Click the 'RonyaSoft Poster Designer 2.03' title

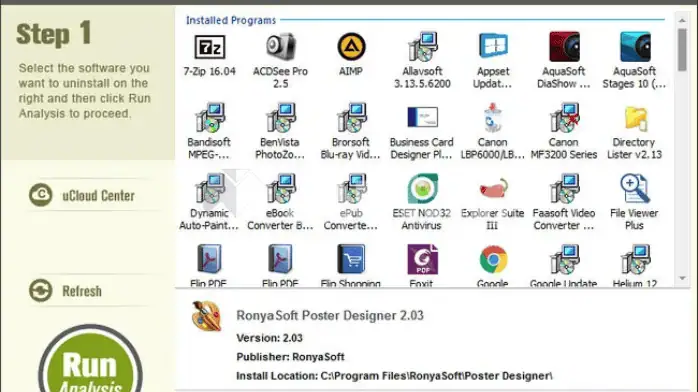coord(330,315)
